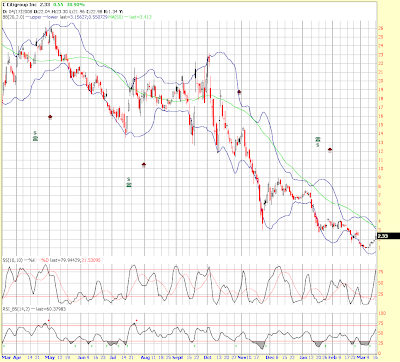Click the green signal marker in late July
This screenshot has height=362, width=400.
click(x=129, y=182)
